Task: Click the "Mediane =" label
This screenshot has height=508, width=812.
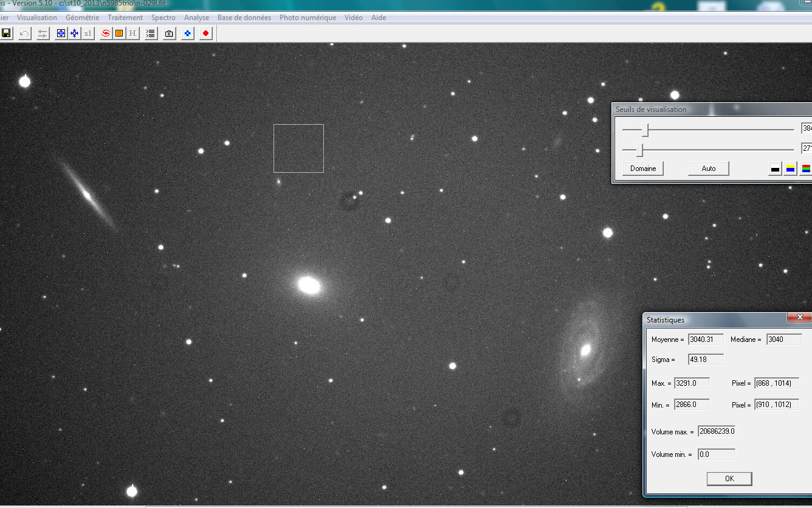Action: click(746, 339)
